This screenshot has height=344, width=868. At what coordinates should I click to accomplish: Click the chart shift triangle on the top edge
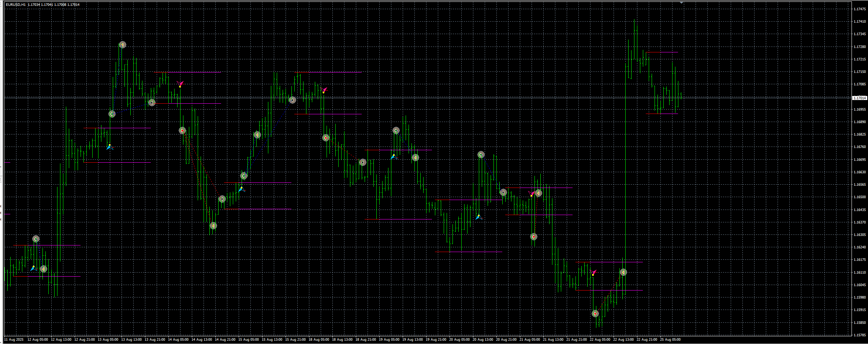pos(682,3)
